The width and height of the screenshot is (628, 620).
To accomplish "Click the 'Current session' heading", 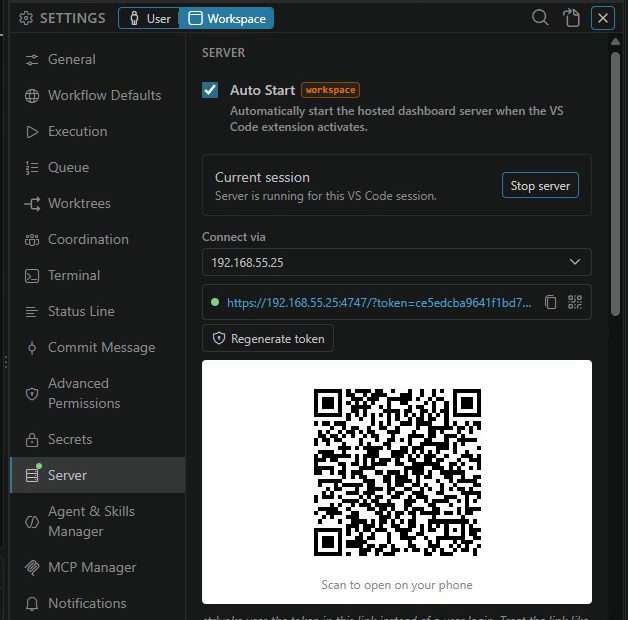I will click(x=262, y=177).
